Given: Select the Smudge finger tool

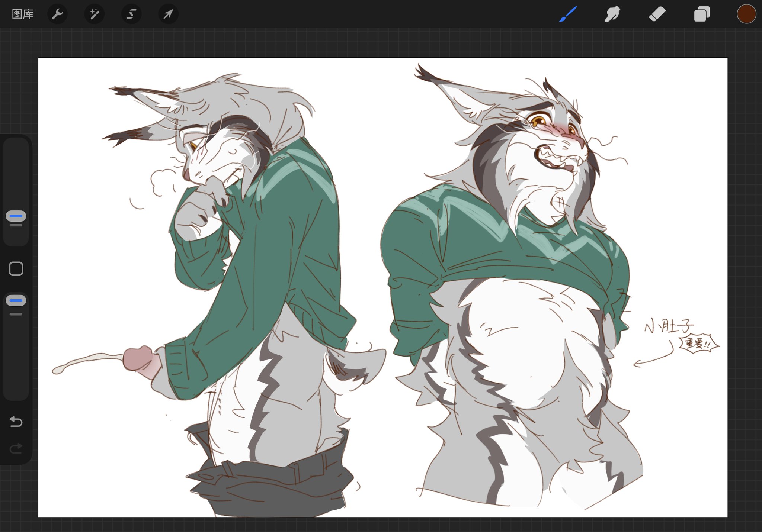Looking at the screenshot, I should (612, 14).
